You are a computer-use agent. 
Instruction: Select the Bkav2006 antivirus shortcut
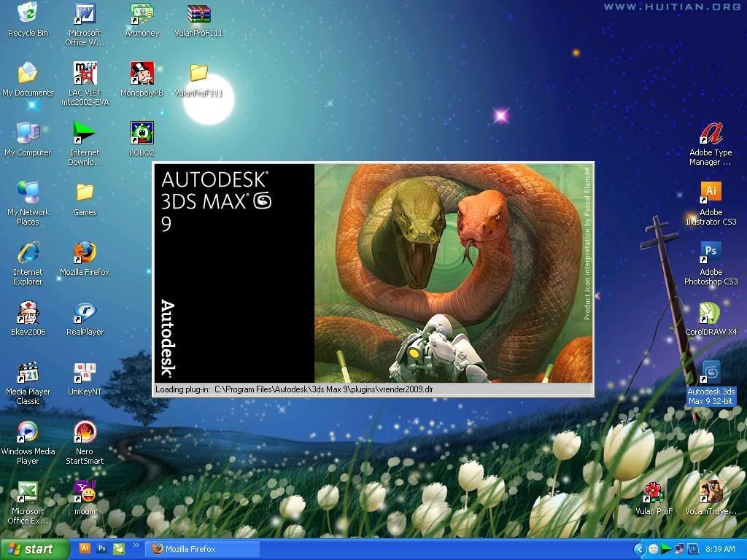(x=28, y=319)
